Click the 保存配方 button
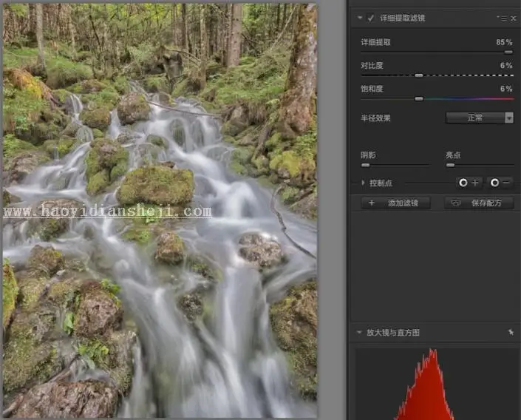This screenshot has width=521, height=420. coord(479,203)
